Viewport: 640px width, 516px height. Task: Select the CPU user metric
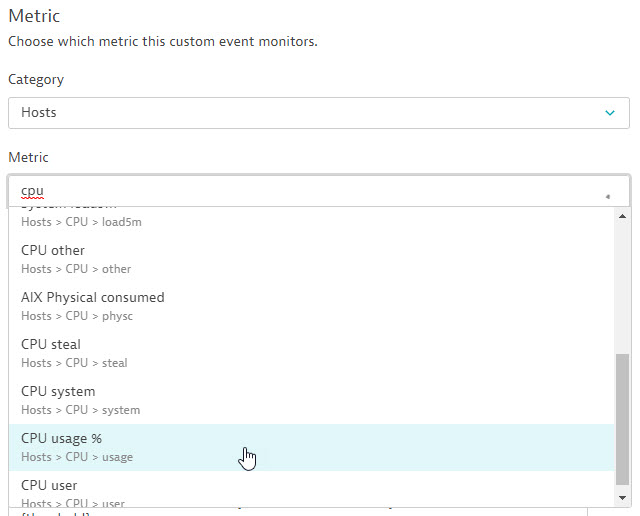point(48,486)
